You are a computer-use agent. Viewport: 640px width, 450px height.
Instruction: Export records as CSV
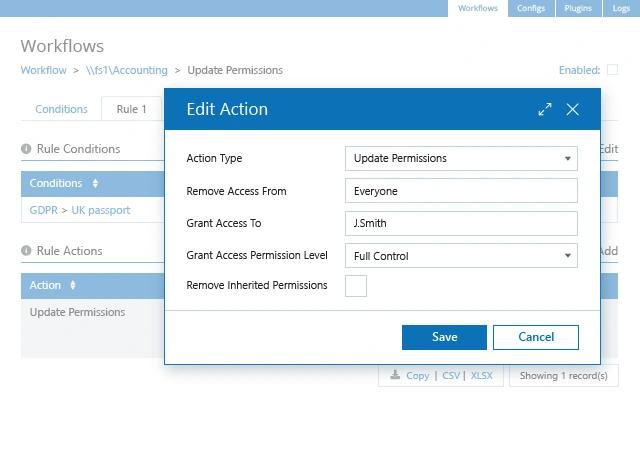[x=451, y=375]
